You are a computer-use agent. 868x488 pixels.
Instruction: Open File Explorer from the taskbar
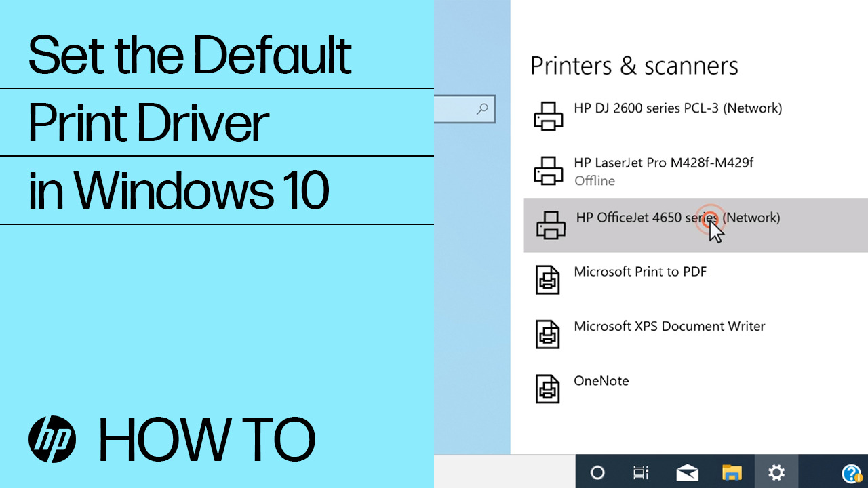[x=732, y=472]
